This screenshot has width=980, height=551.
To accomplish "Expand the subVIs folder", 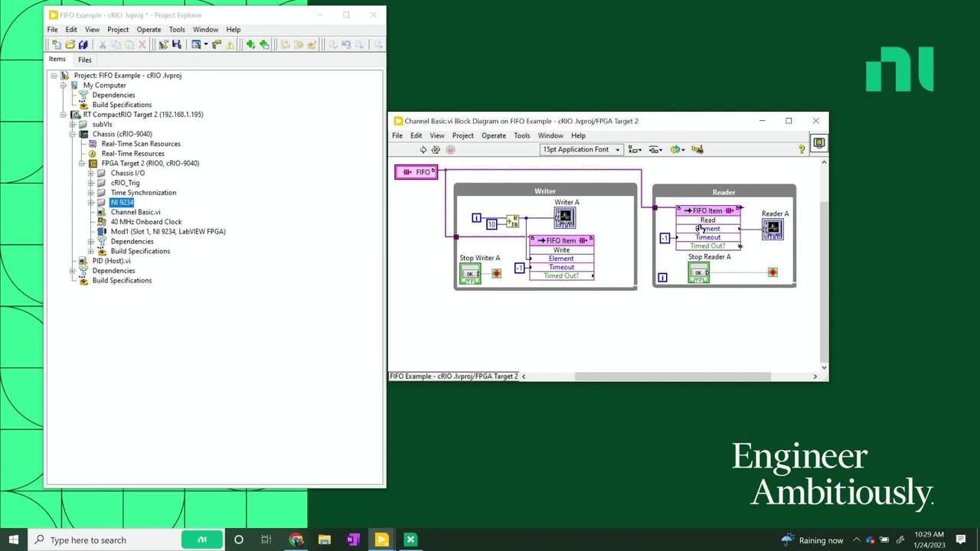I will (73, 124).
